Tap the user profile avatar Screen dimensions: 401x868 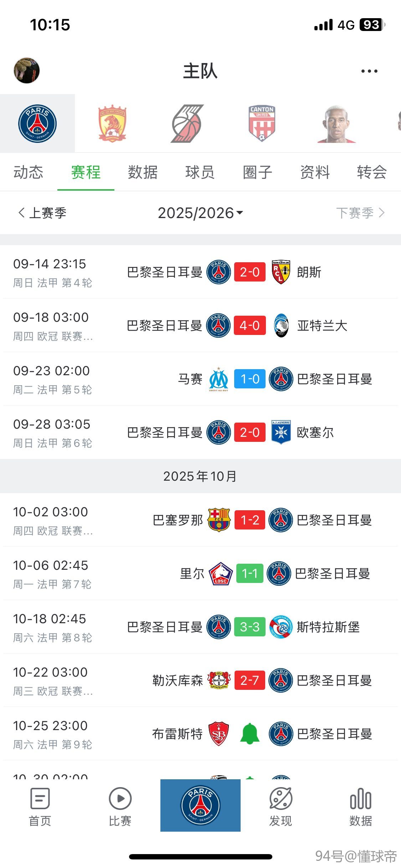pos(27,71)
